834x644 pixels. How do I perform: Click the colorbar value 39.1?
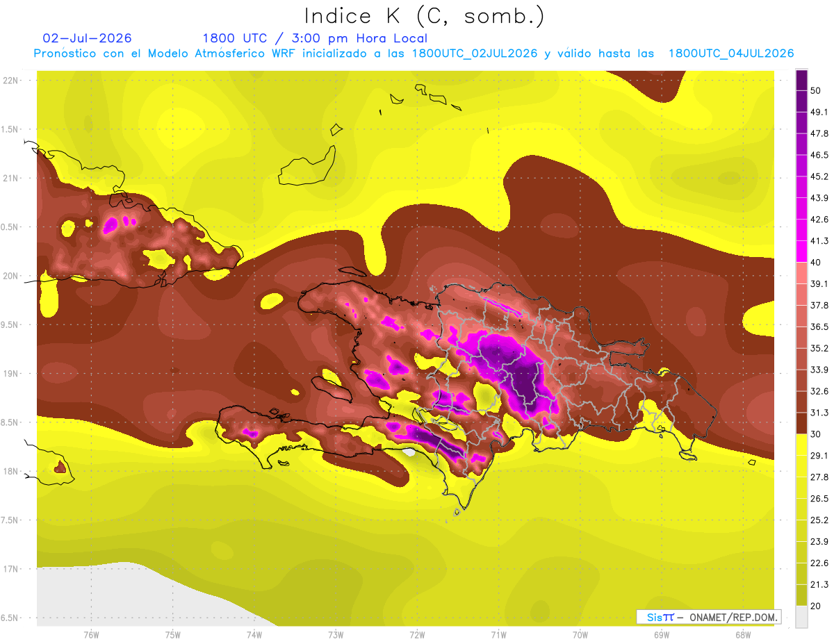(819, 283)
